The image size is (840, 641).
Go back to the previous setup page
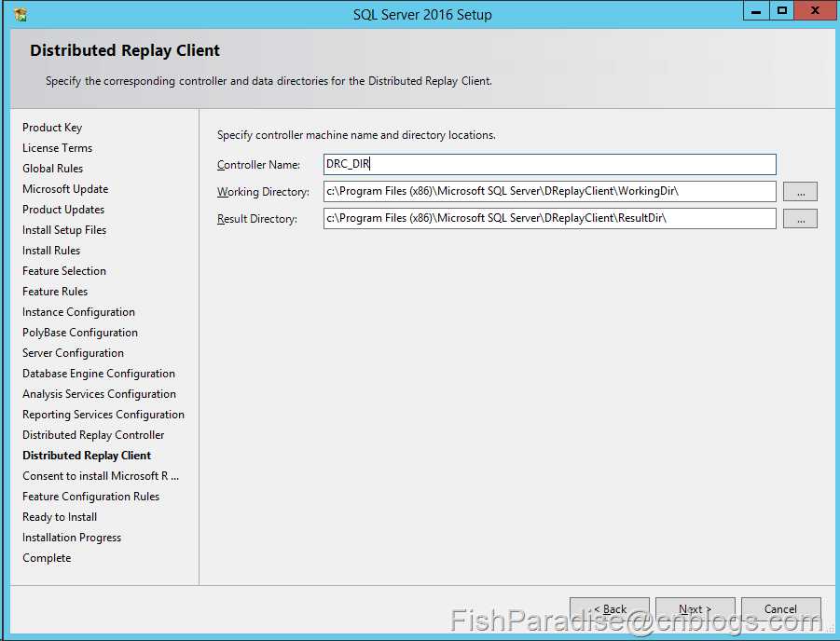[x=610, y=609]
